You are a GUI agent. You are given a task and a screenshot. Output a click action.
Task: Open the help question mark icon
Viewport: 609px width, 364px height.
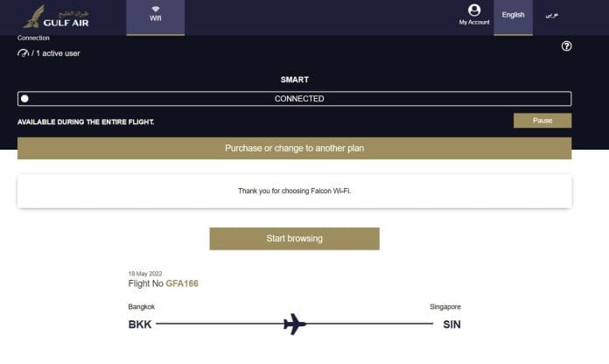pos(566,46)
